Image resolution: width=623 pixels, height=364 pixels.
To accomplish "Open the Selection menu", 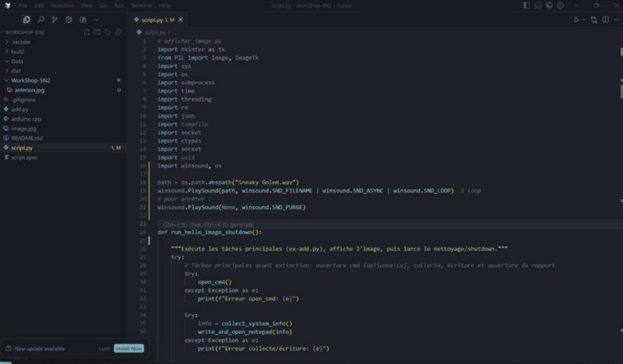I will click(x=62, y=6).
